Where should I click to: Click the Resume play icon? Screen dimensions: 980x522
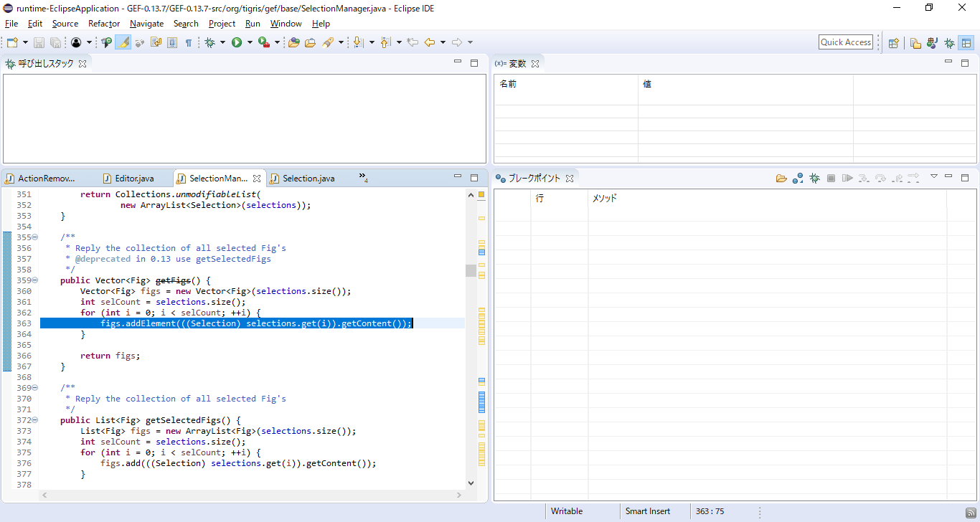(847, 178)
